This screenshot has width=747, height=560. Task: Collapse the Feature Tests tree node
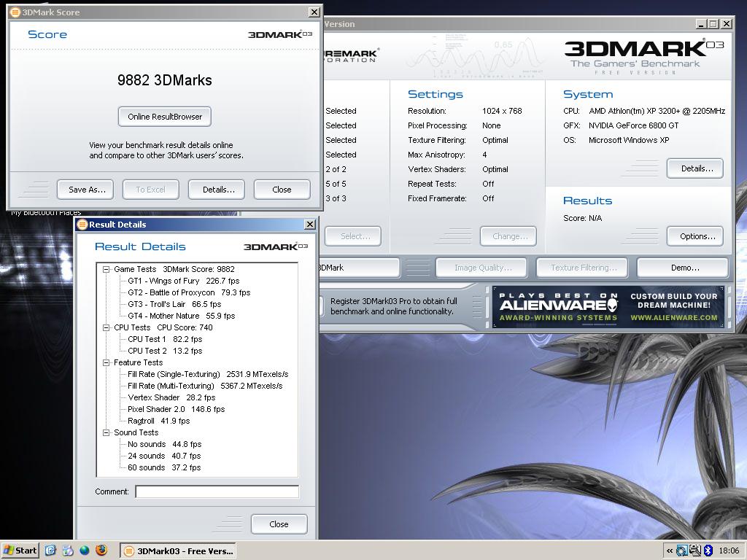pyautogui.click(x=107, y=362)
